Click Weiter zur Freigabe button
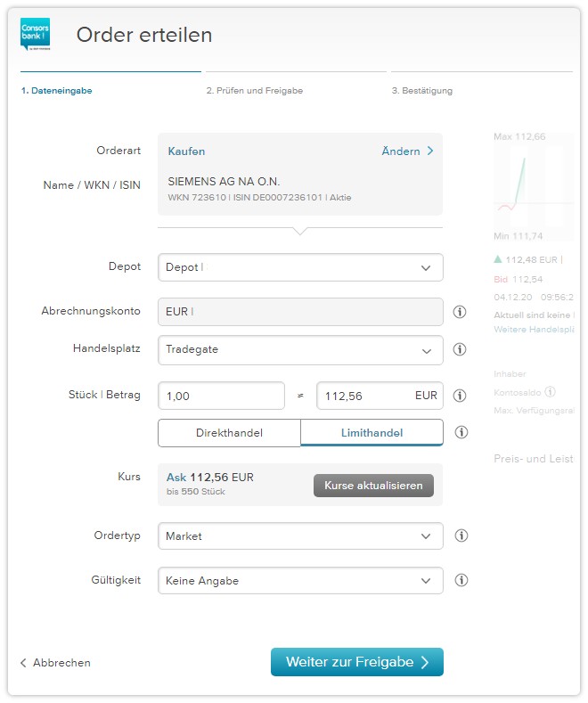 click(357, 662)
